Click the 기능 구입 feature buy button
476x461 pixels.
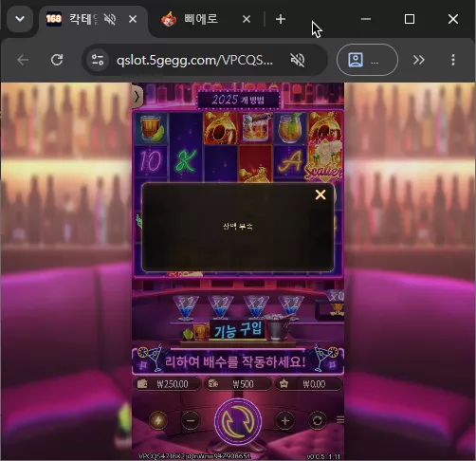[238, 331]
